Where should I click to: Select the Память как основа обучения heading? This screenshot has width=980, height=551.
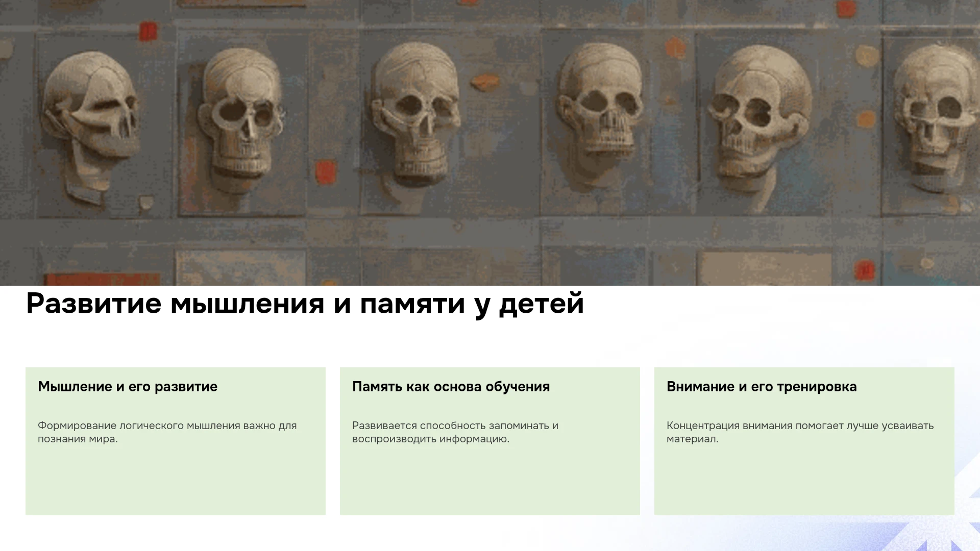click(x=451, y=387)
